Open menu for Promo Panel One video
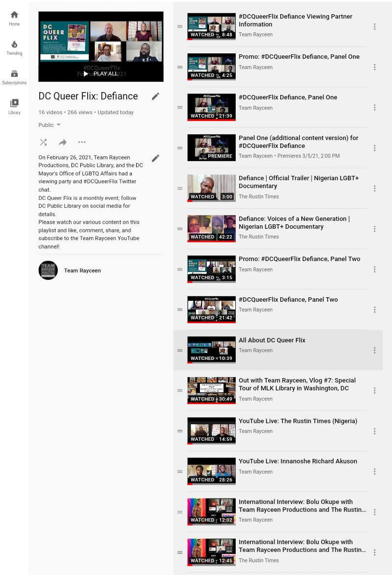This screenshot has height=575, width=392. tap(374, 67)
